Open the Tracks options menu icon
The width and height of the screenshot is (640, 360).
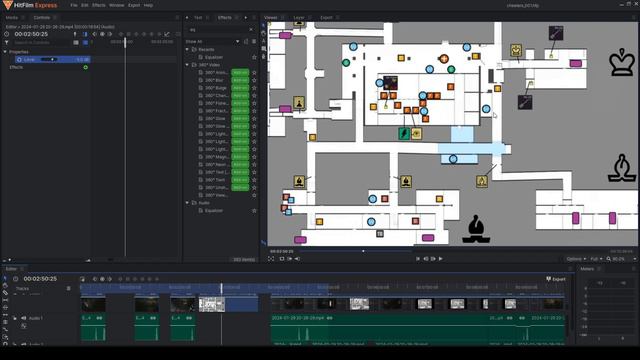pos(69,289)
